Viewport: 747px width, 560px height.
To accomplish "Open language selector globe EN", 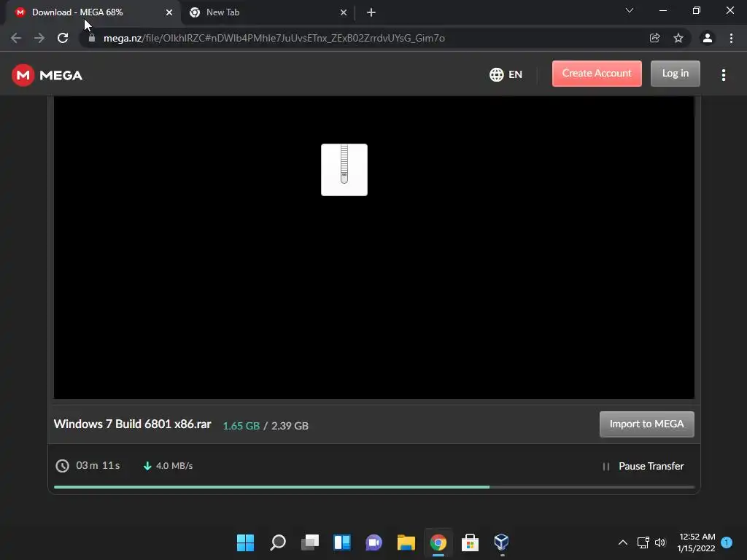I will click(x=506, y=75).
